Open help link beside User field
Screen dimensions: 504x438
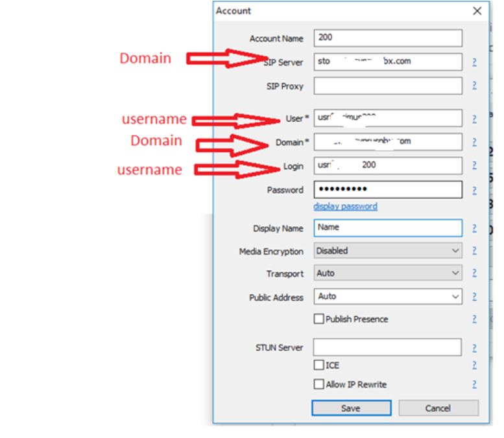coord(474,119)
